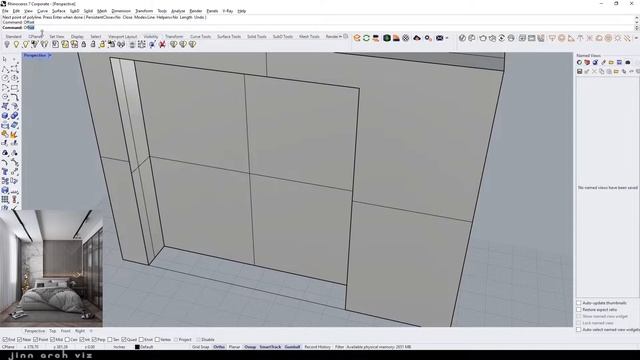Screen dimensions: 640x360
Task: Click the dark green sphere V-Ray icon
Action: pyautogui.click(x=387, y=38)
